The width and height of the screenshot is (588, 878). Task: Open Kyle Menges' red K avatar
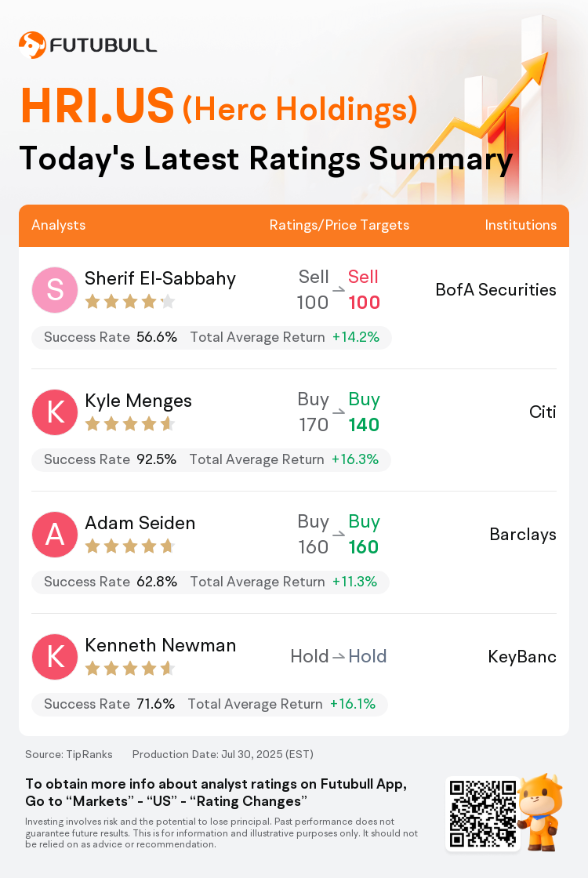(55, 412)
